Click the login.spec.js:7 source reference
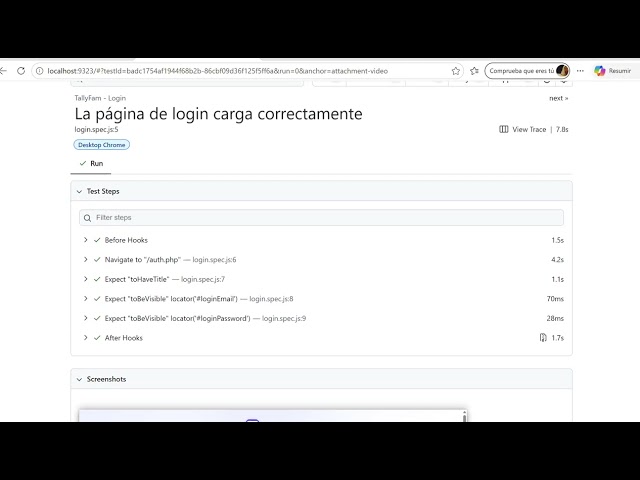 click(x=203, y=279)
